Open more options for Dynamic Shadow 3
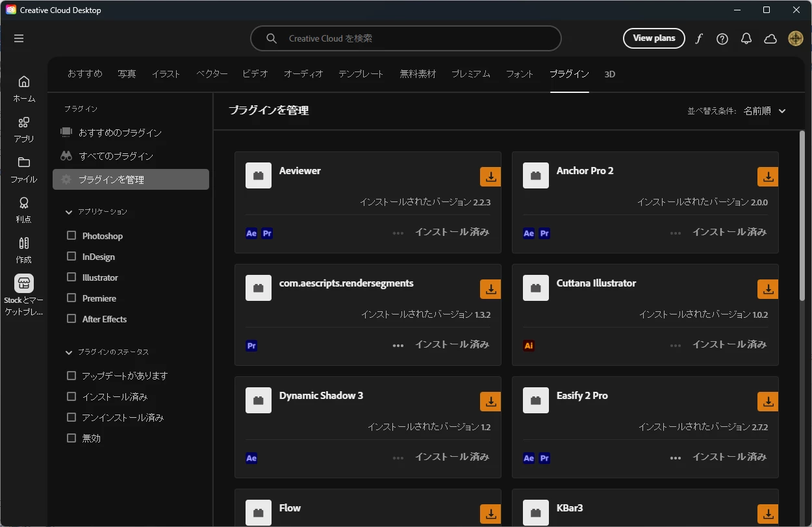Image resolution: width=812 pixels, height=527 pixels. pos(398,457)
